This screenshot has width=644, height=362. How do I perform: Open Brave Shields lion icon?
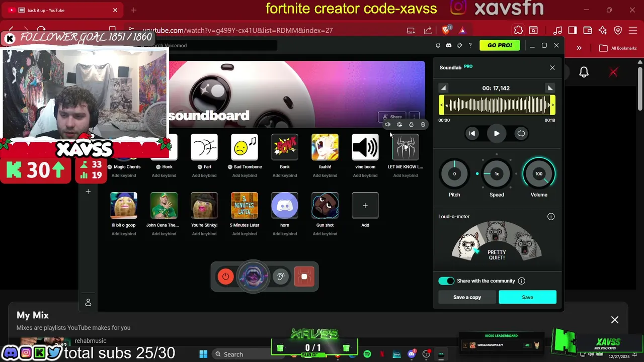pyautogui.click(x=446, y=30)
